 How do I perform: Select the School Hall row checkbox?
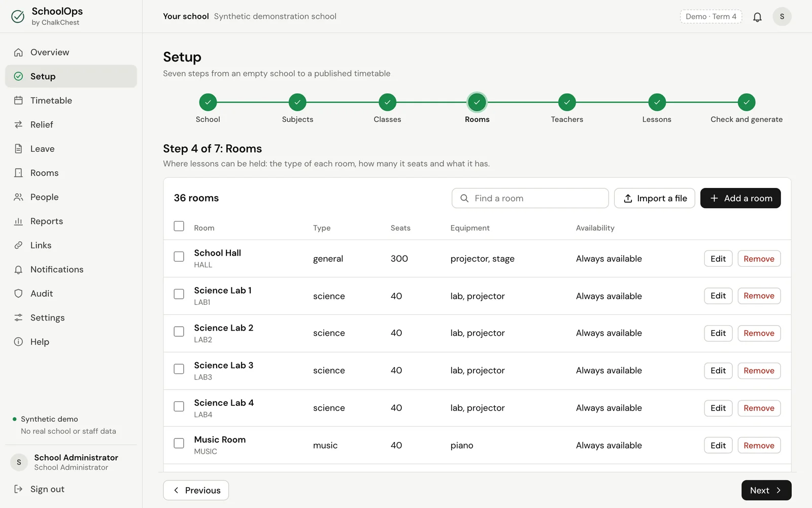(x=179, y=257)
